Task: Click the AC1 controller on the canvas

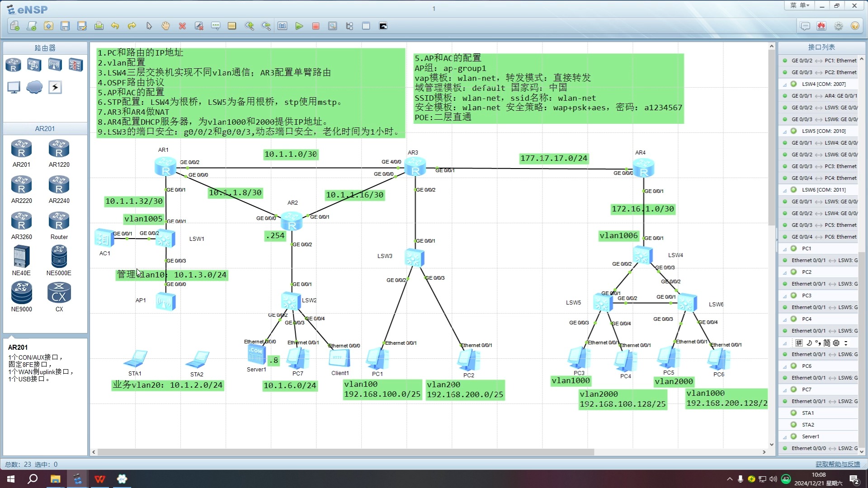Action: (104, 238)
